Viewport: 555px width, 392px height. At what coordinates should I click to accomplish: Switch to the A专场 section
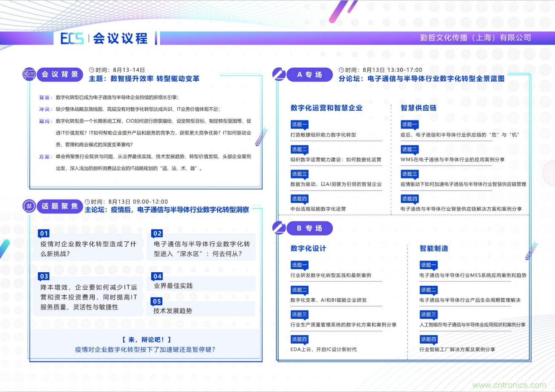click(x=309, y=74)
